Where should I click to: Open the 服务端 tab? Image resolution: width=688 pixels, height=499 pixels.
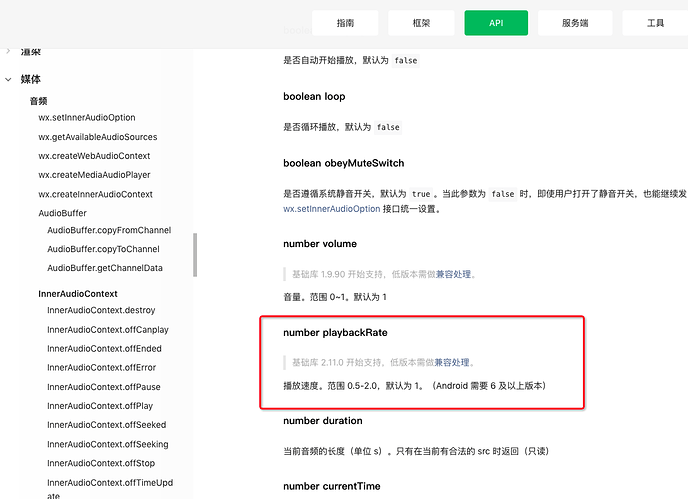coord(575,23)
